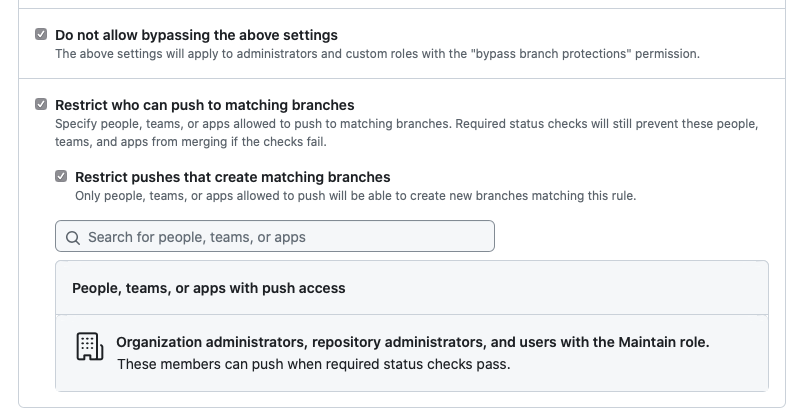Image resolution: width=796 pixels, height=420 pixels.
Task: Click 'The above settings will apply to administrators' text
Action: pos(186,54)
